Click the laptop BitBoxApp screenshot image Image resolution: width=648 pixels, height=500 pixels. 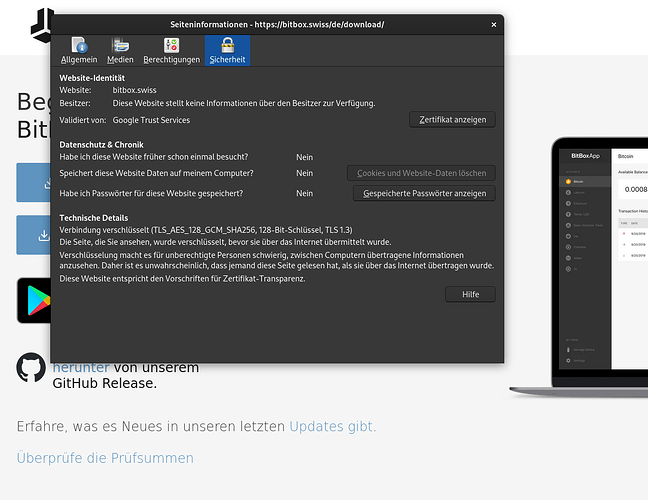click(x=579, y=268)
